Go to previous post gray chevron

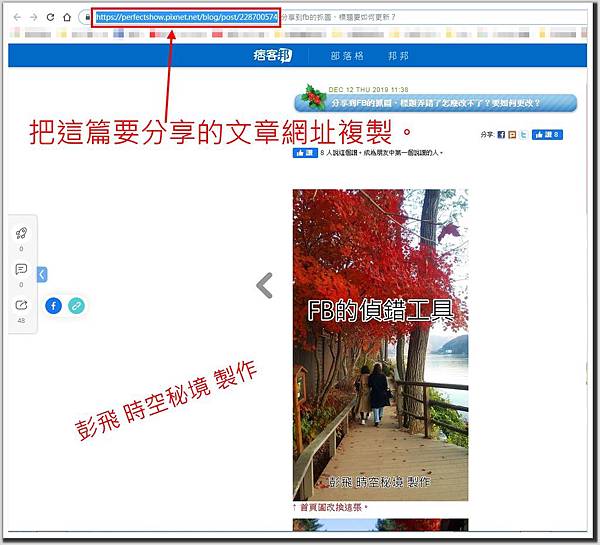tap(264, 285)
